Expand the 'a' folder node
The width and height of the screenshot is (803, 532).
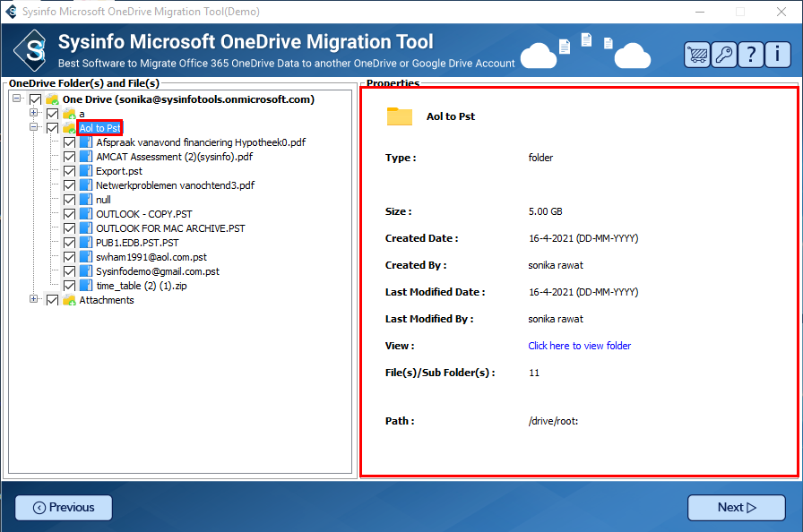[x=34, y=114]
